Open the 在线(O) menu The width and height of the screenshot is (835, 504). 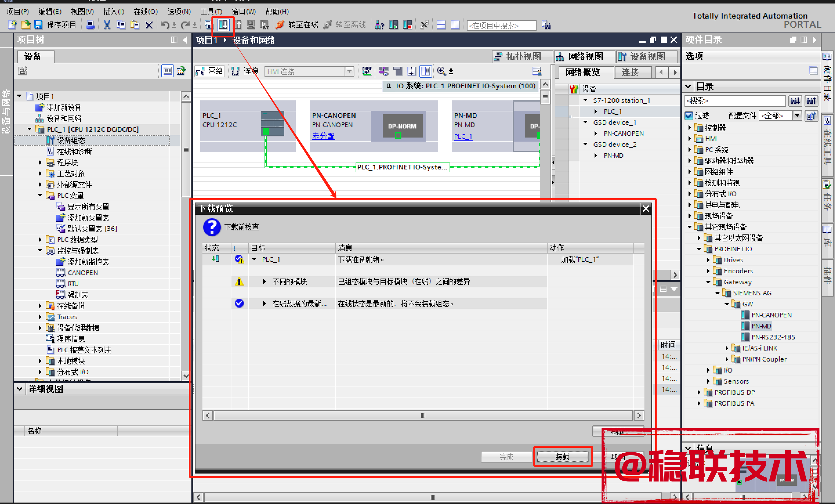coord(145,12)
